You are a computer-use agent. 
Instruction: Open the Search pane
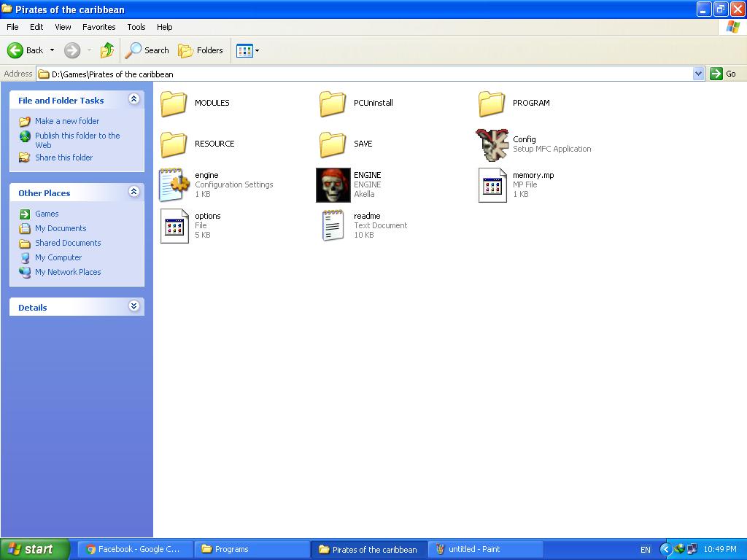[147, 50]
